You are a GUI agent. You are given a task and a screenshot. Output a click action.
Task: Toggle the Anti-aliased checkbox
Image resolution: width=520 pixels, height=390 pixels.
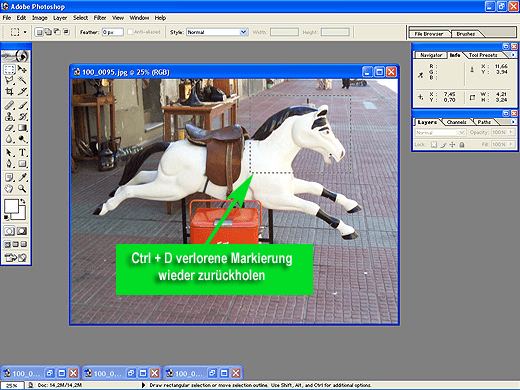pyautogui.click(x=130, y=32)
